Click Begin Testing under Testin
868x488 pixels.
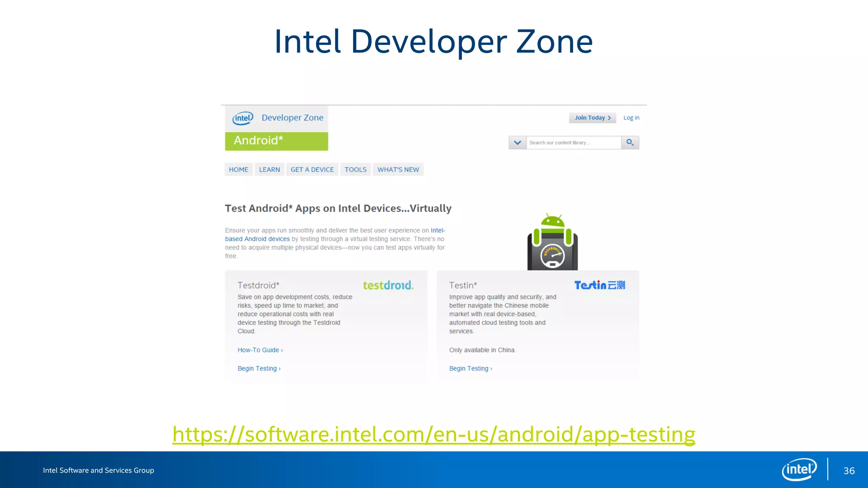pyautogui.click(x=471, y=369)
